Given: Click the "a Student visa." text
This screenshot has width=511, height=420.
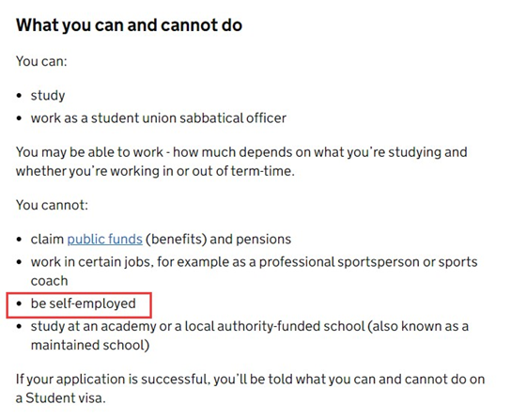Looking at the screenshot, I should pos(61,398).
